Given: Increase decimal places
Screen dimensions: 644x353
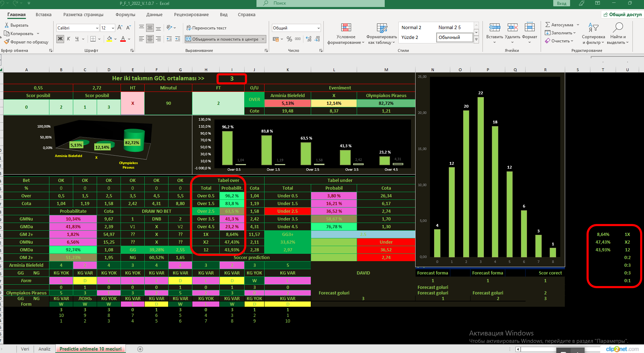Looking at the screenshot, I should pos(309,39).
